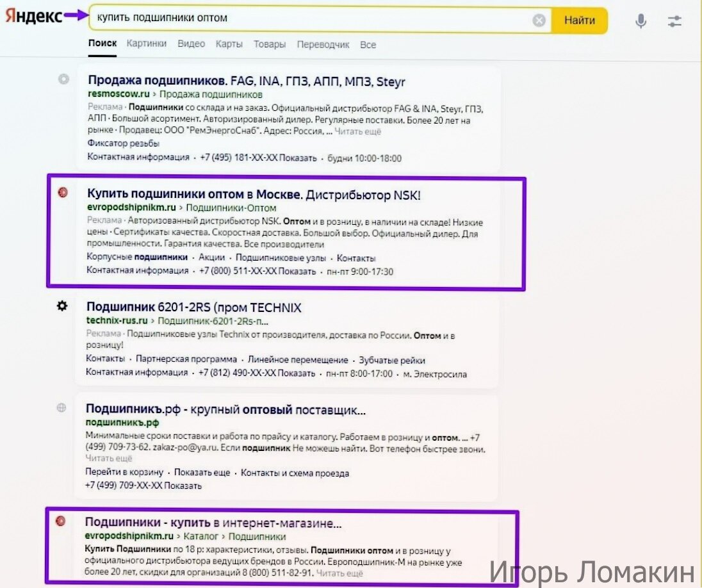702x588 pixels.
Task: Open result Продажа подшипников. FAG, INA
Action: pyautogui.click(x=246, y=81)
